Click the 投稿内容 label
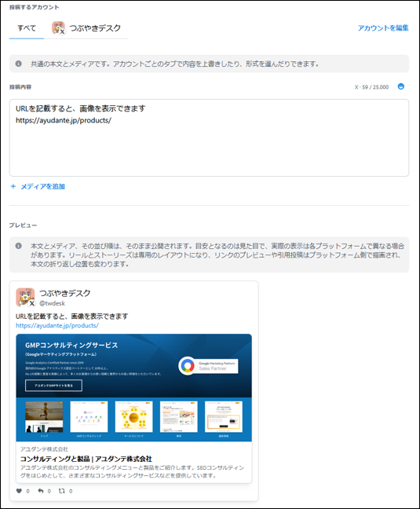The image size is (420, 509). [x=20, y=87]
